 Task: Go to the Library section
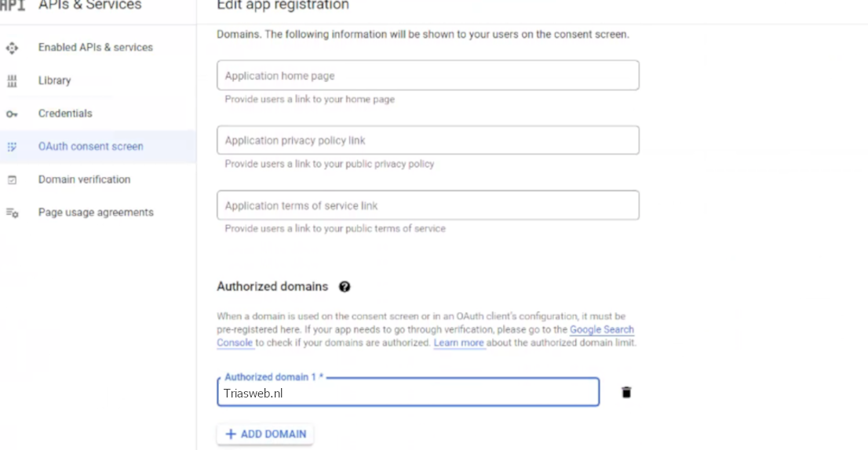click(55, 81)
